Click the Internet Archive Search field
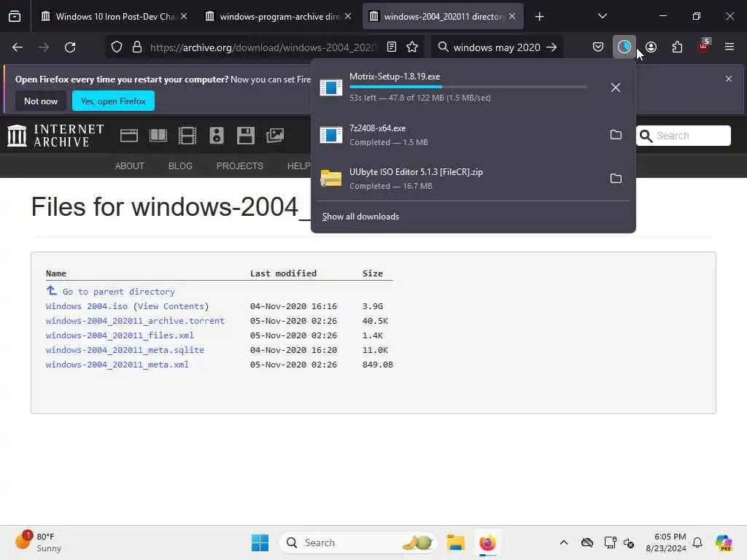This screenshot has width=747, height=560. (684, 136)
